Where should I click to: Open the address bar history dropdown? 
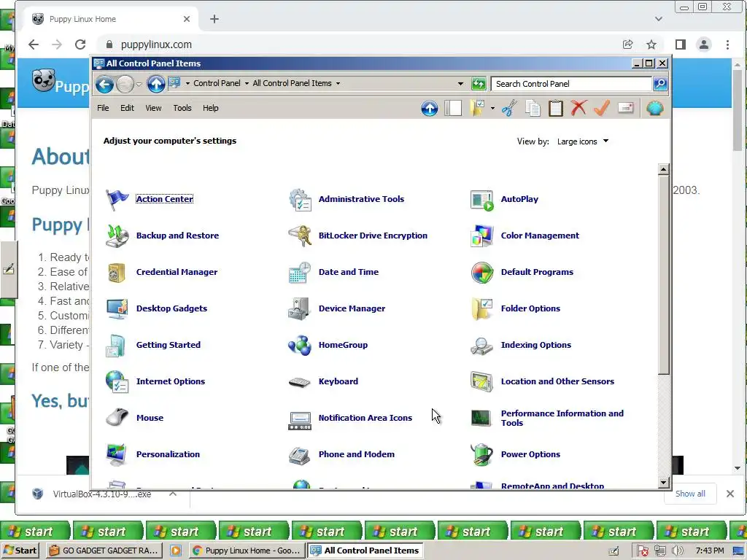[x=460, y=84]
